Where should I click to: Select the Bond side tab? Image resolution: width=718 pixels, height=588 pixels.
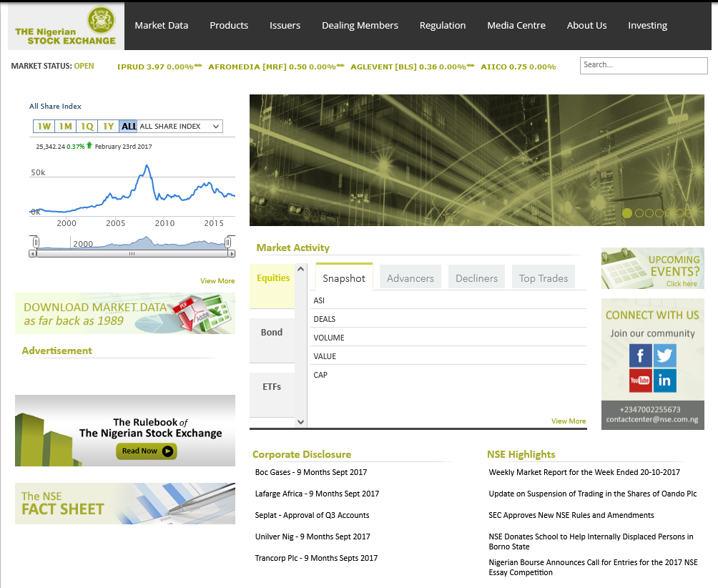(x=272, y=340)
